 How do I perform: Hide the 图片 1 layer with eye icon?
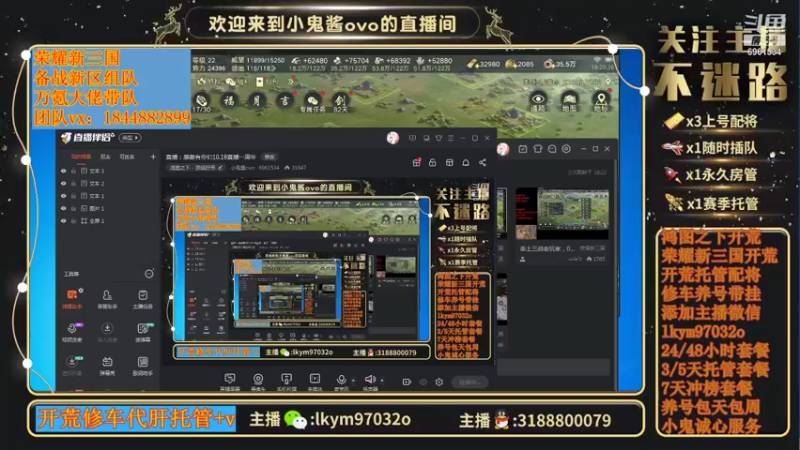click(x=63, y=208)
